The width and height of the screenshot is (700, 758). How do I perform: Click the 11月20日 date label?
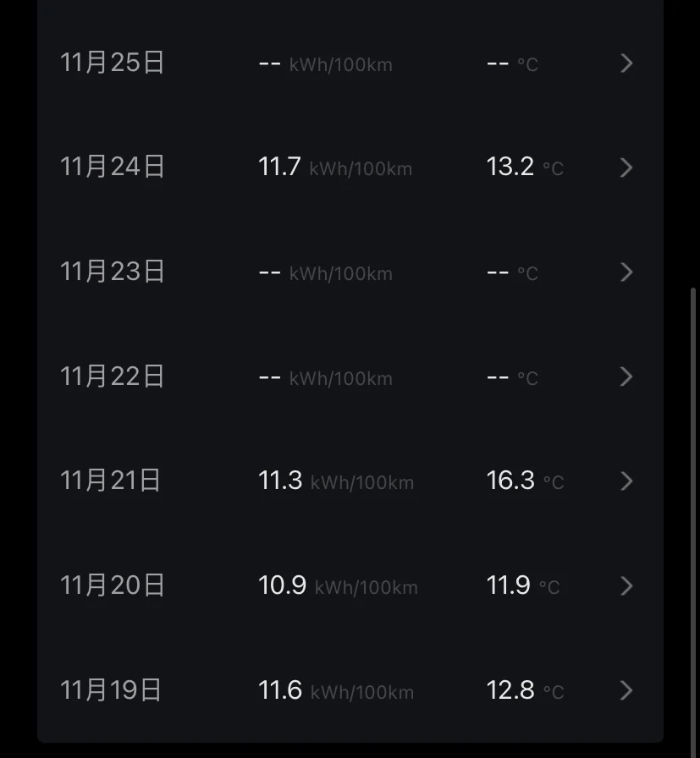click(113, 585)
